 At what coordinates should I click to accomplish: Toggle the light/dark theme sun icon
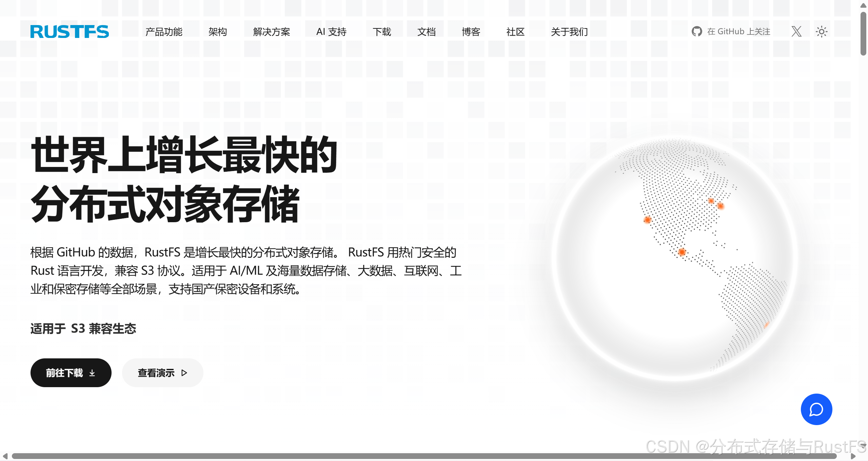(821, 32)
